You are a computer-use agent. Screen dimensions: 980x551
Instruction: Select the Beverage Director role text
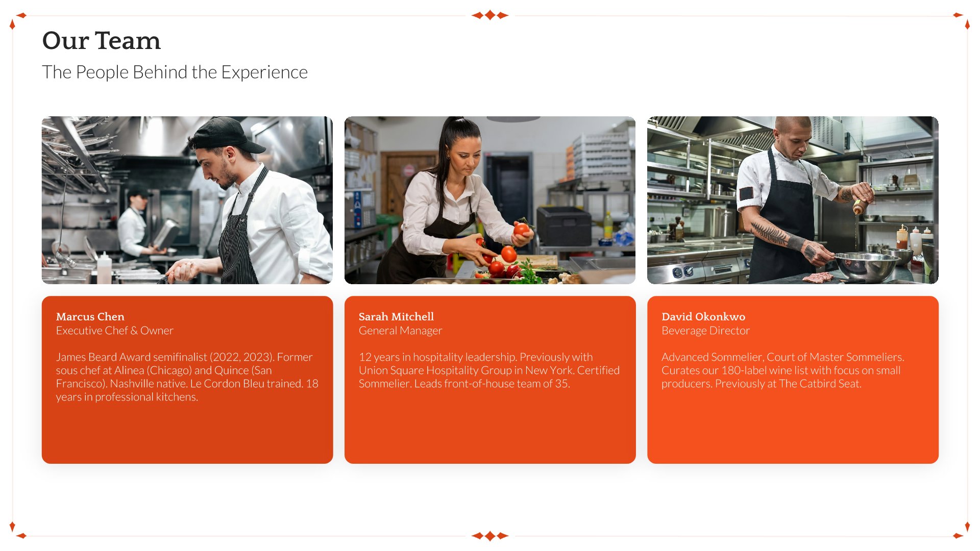(706, 331)
